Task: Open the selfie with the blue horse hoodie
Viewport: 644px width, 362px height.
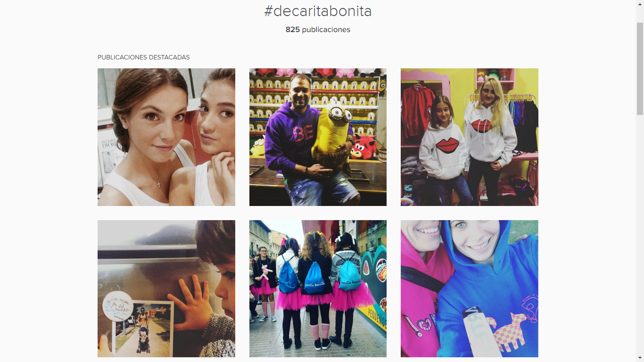Action: pyautogui.click(x=470, y=288)
